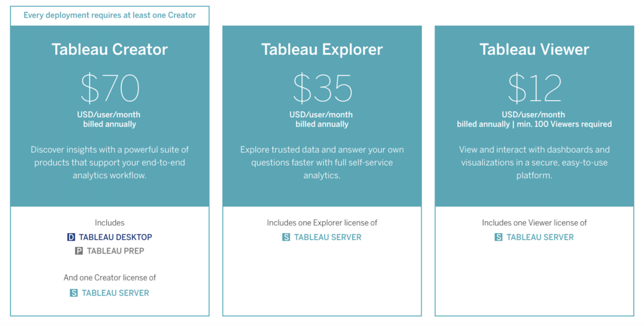
Task: Open the TABLEAU PREP link
Action: (x=116, y=251)
